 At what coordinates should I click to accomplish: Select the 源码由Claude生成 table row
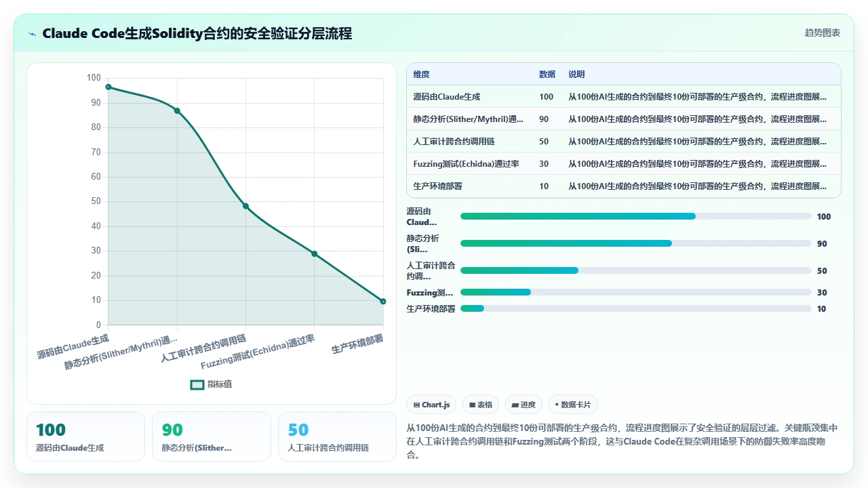(x=623, y=97)
